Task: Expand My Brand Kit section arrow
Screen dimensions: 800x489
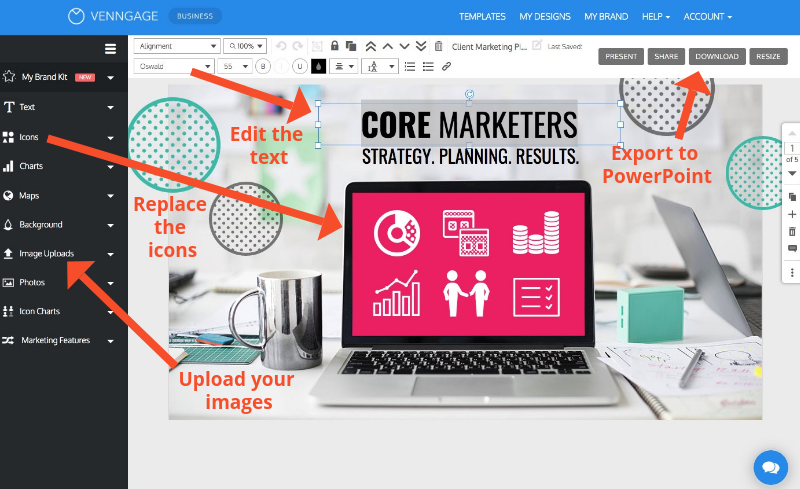Action: (110, 78)
